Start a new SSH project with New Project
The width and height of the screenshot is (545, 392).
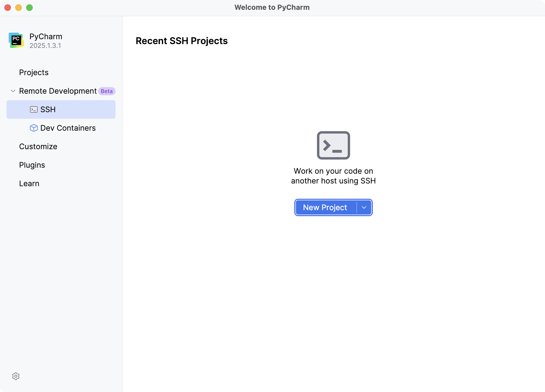coord(325,207)
